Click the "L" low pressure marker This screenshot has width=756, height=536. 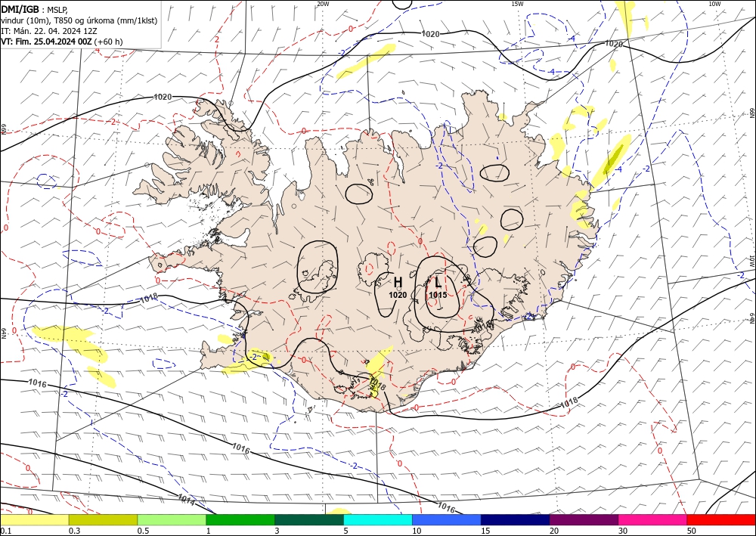click(x=438, y=281)
